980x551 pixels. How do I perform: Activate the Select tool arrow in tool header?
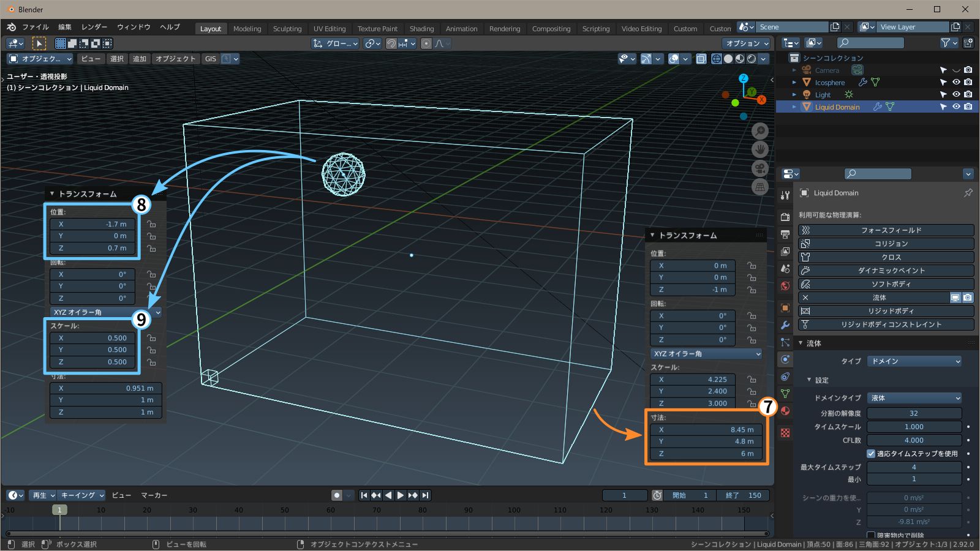pos(39,43)
